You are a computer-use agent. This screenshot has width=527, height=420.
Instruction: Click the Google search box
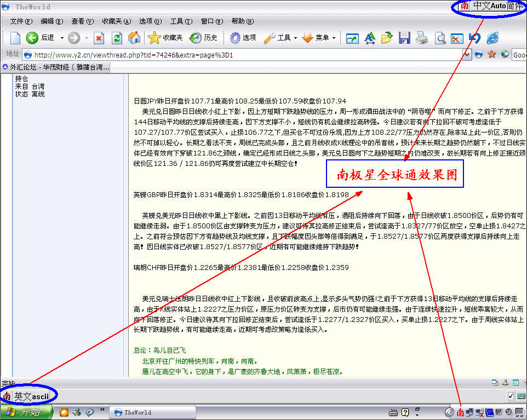click(519, 55)
